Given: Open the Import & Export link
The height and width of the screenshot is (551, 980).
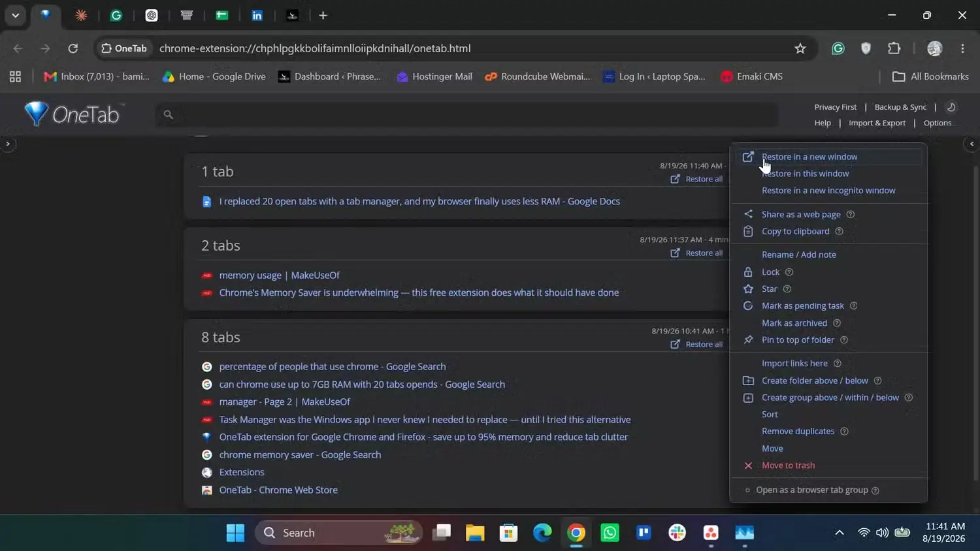Looking at the screenshot, I should point(877,123).
